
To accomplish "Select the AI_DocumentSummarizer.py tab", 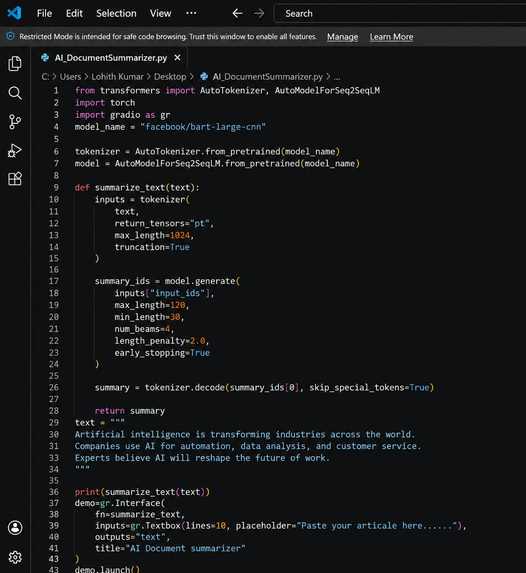I will click(110, 58).
